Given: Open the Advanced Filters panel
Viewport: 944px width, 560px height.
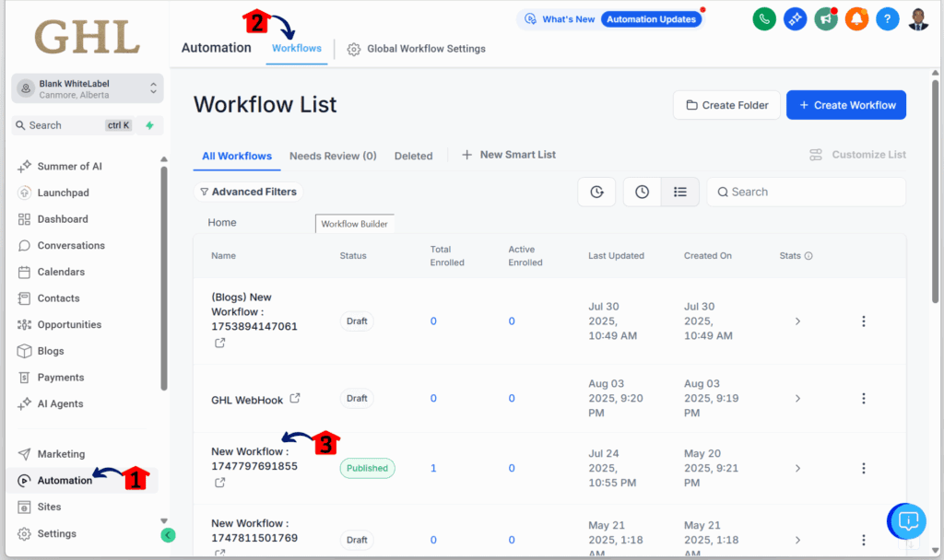Looking at the screenshot, I should click(x=248, y=192).
